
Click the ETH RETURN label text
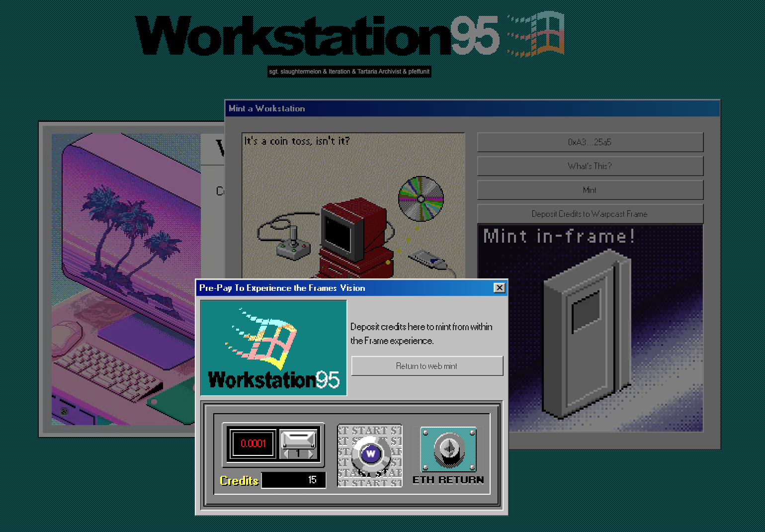coord(448,480)
